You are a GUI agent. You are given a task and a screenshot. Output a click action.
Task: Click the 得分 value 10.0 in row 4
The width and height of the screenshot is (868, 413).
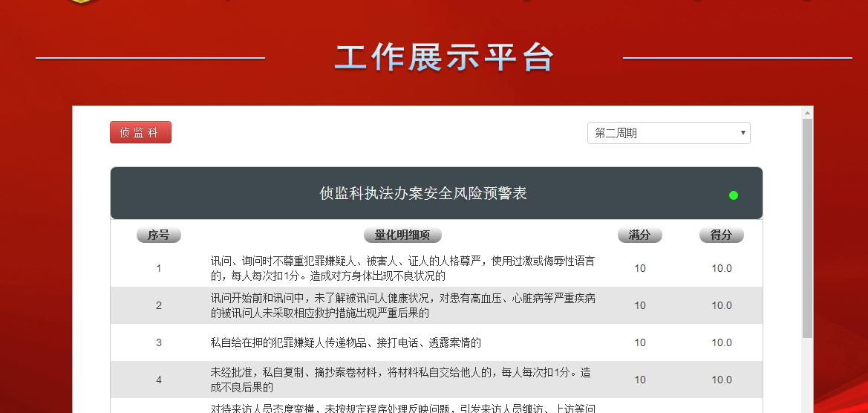722,380
